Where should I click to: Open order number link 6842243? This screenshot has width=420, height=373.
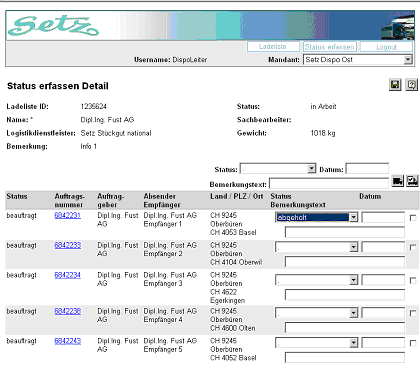pyautogui.click(x=68, y=341)
